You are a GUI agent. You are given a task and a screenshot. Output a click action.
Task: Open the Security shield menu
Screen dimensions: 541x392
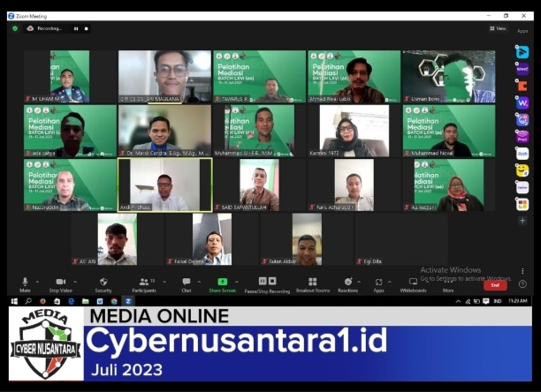pos(103,284)
